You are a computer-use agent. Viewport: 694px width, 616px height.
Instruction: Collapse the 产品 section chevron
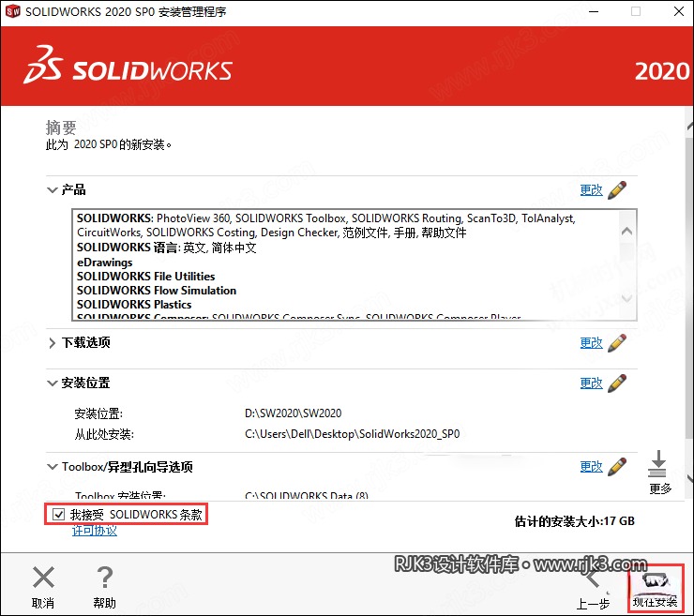pos(53,190)
